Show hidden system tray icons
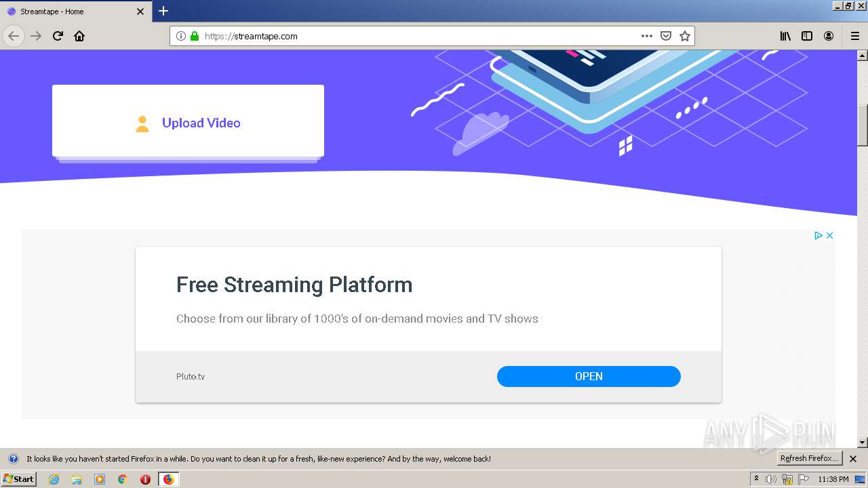This screenshot has width=868, height=488. click(x=756, y=479)
